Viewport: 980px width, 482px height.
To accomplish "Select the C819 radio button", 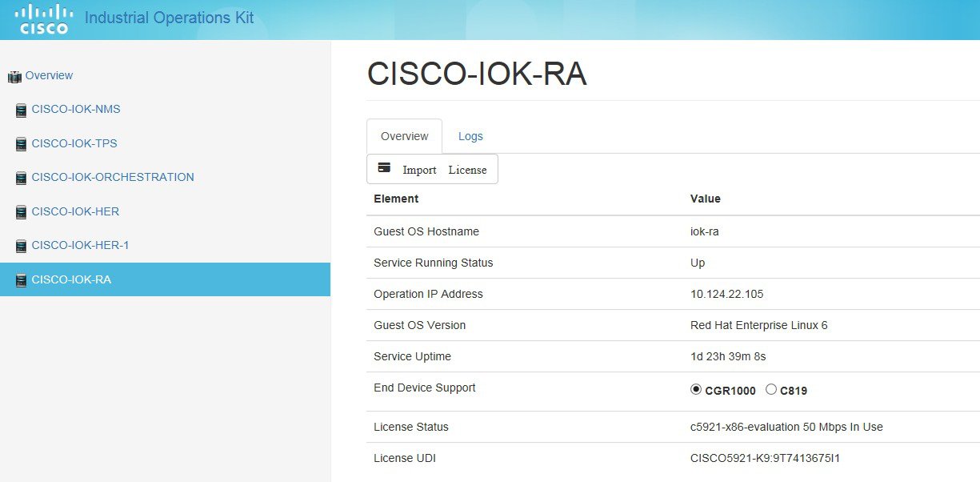I will click(x=771, y=390).
